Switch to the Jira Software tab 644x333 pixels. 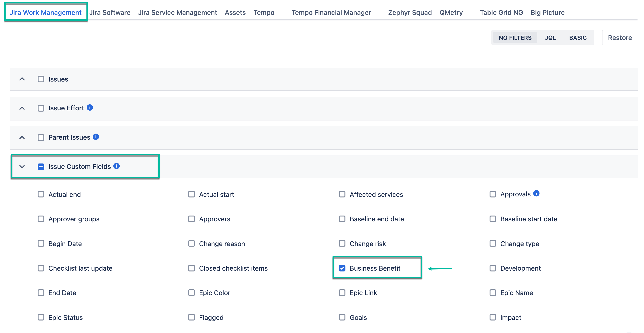pyautogui.click(x=110, y=12)
